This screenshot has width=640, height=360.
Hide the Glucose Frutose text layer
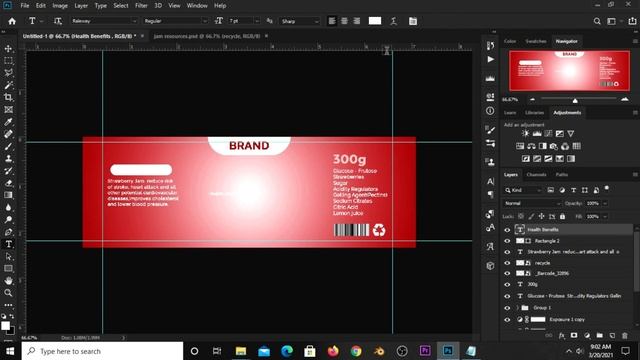pyautogui.click(x=507, y=296)
